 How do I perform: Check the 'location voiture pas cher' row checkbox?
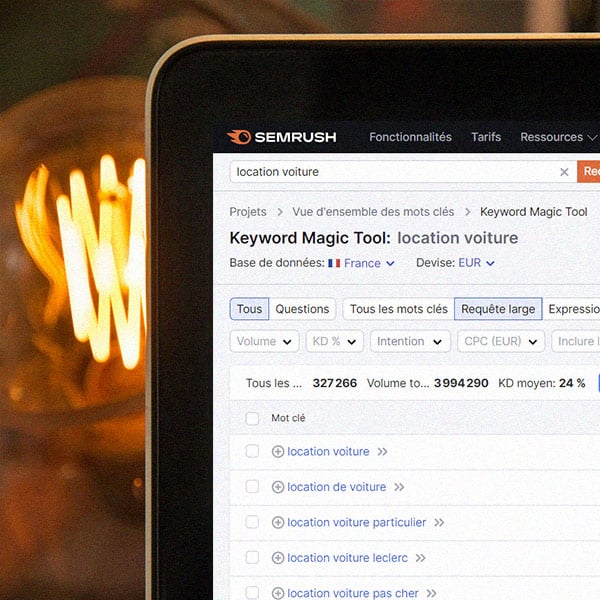[252, 593]
